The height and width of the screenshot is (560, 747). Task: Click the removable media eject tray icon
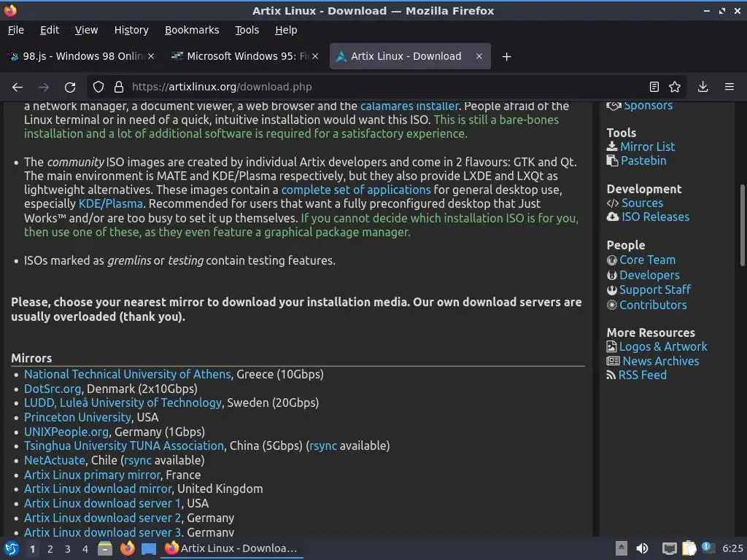[x=622, y=548]
